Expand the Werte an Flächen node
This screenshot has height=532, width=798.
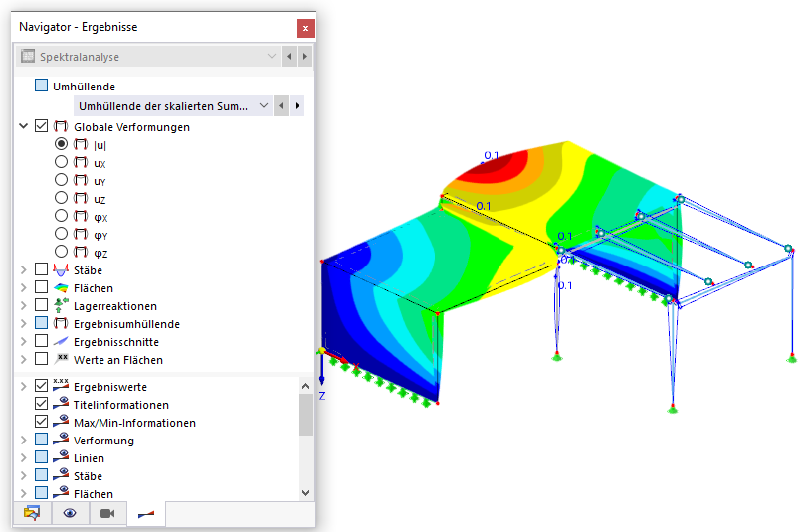pyautogui.click(x=24, y=359)
